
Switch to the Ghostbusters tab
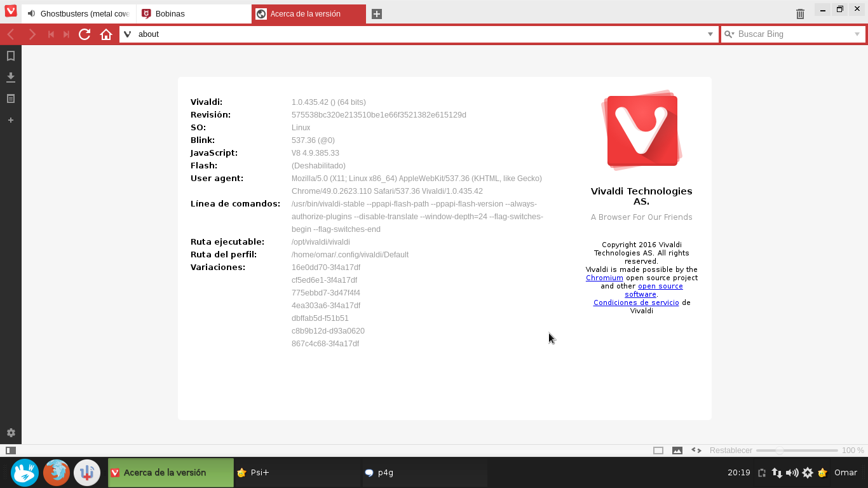point(79,14)
